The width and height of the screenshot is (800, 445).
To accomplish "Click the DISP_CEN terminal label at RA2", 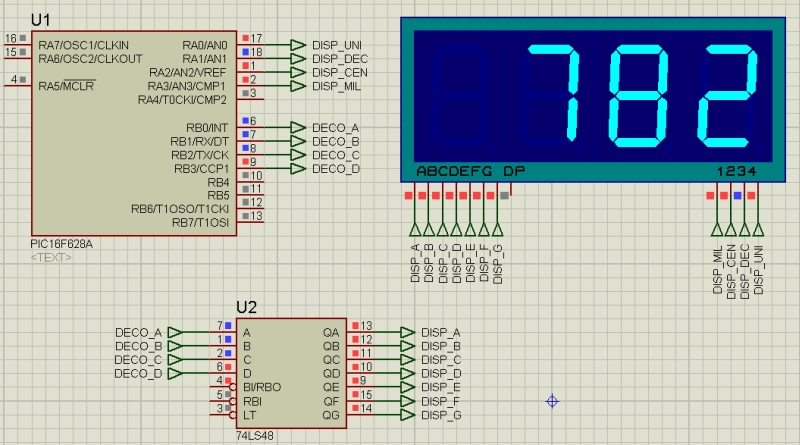I will (x=340, y=72).
